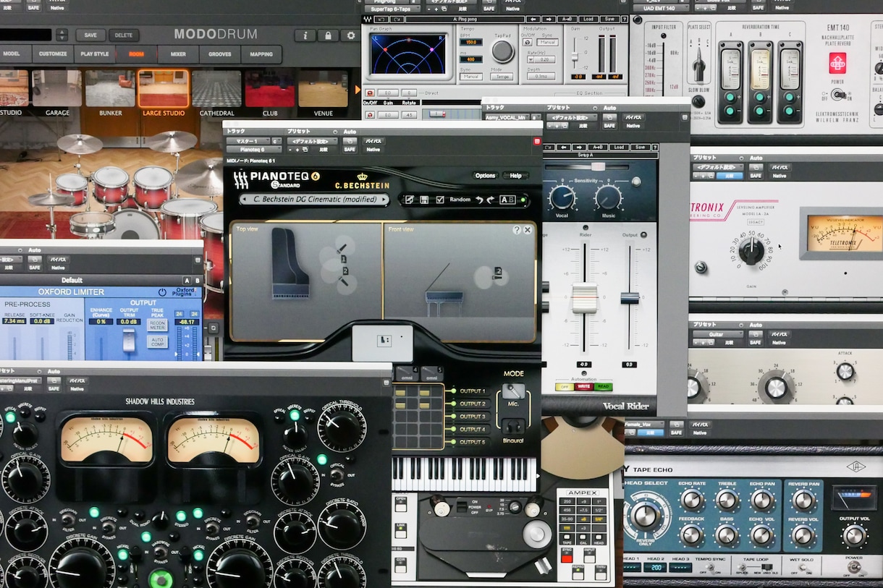Click Load in the SuperTap toolbar
The width and height of the screenshot is (883, 588).
pos(588,19)
